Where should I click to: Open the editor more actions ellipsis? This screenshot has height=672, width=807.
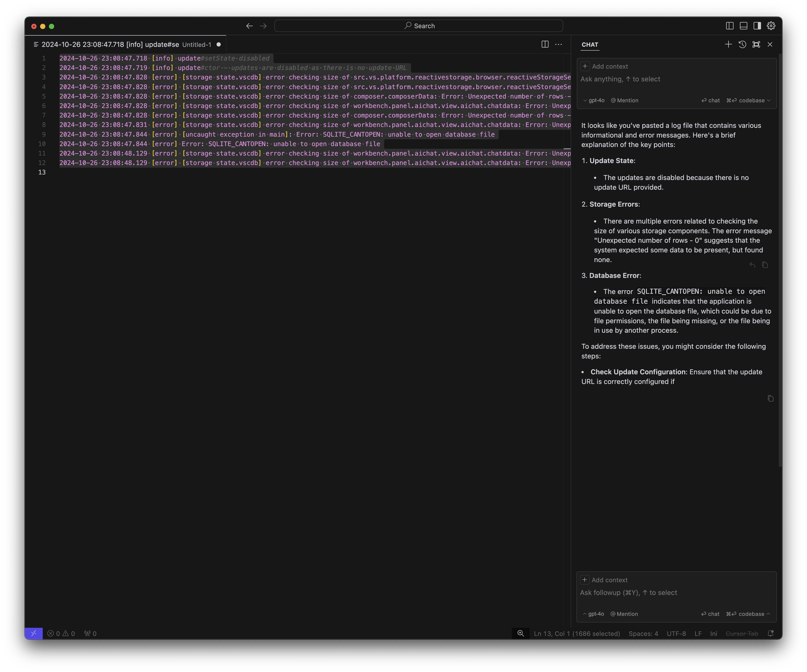(x=558, y=44)
